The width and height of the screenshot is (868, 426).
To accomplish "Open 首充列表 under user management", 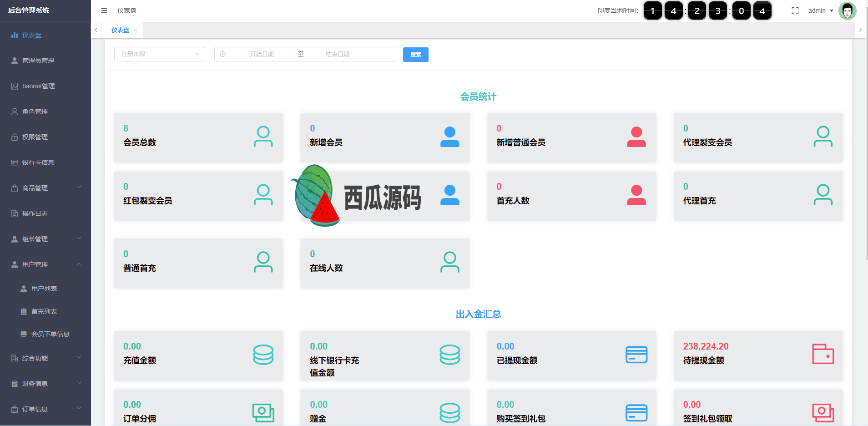I will pyautogui.click(x=44, y=311).
